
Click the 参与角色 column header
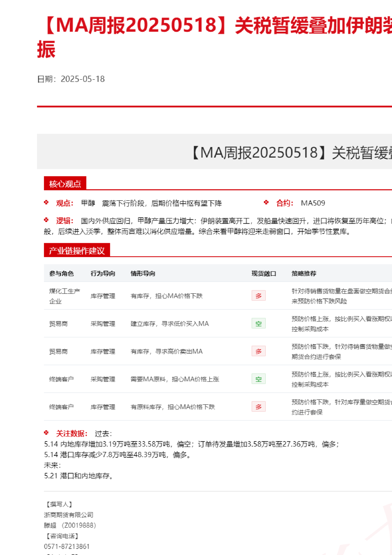pyautogui.click(x=61, y=274)
